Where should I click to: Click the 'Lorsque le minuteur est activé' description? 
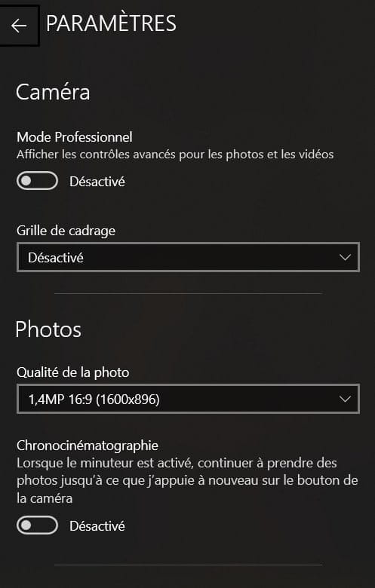point(187,481)
